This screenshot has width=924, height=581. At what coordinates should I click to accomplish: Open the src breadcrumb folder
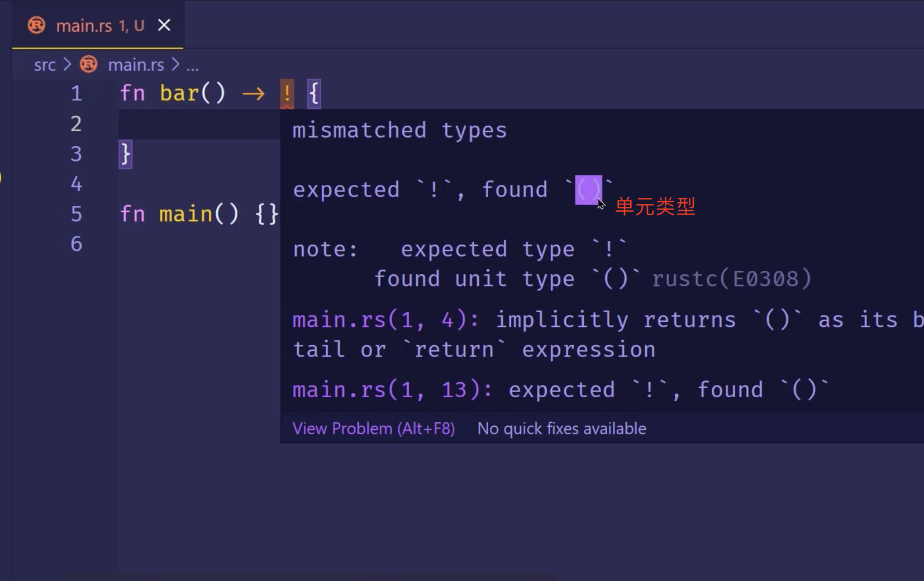point(45,65)
